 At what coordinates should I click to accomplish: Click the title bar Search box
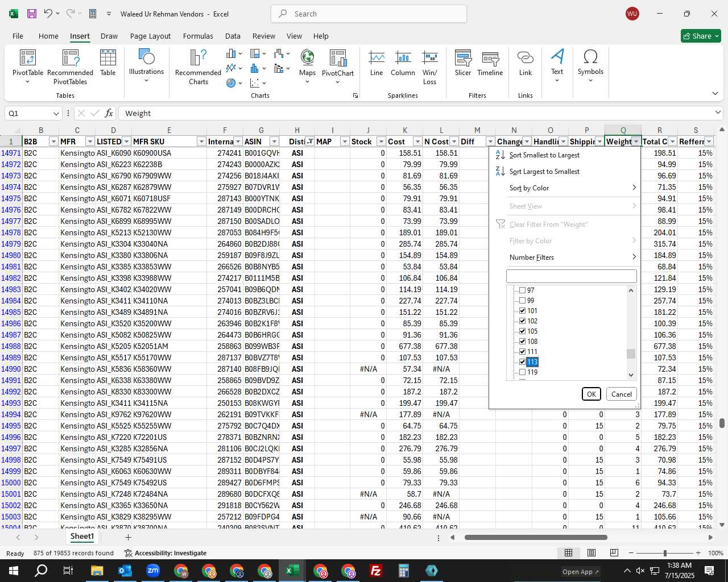pos(369,14)
